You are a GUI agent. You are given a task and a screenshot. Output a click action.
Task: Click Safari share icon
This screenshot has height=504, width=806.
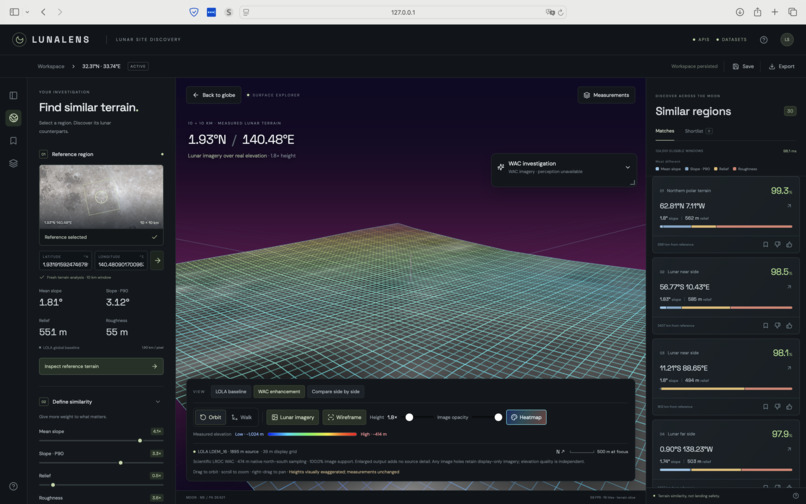point(757,12)
